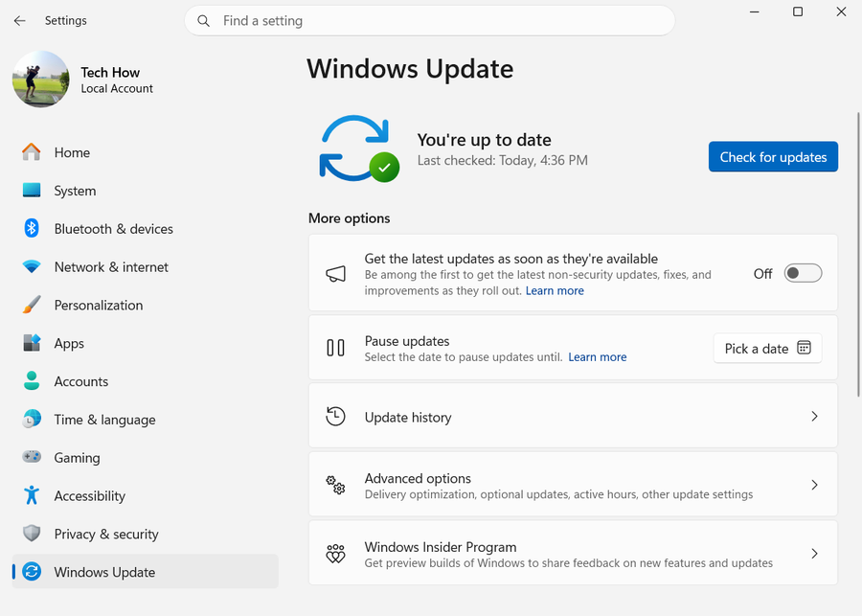Select Gaming in the sidebar
The image size is (862, 616).
146,458
